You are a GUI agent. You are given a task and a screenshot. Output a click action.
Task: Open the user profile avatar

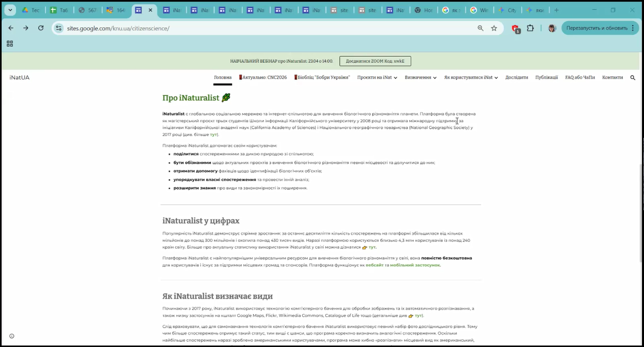(x=552, y=28)
